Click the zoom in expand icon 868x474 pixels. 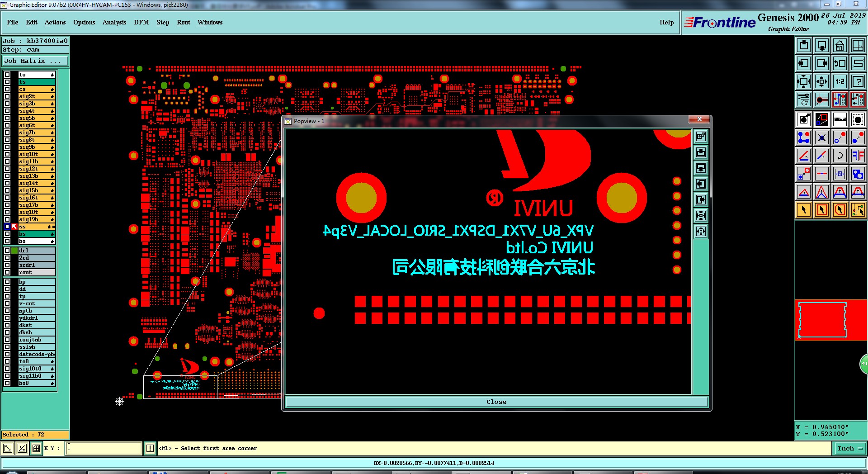tap(804, 81)
